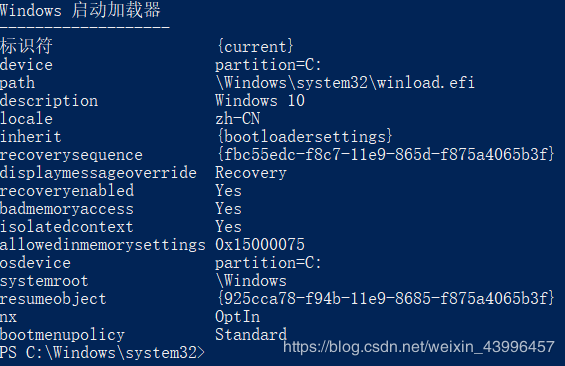
Task: Click the recoverysequence GUID value
Action: tap(386, 155)
